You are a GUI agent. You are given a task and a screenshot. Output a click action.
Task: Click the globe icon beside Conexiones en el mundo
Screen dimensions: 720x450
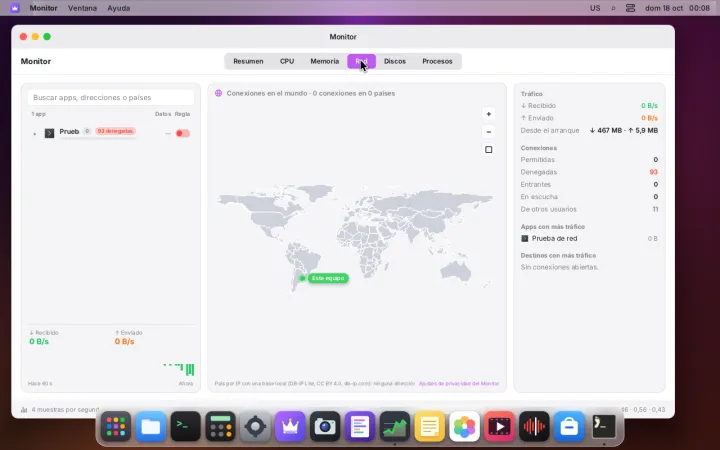(x=219, y=93)
